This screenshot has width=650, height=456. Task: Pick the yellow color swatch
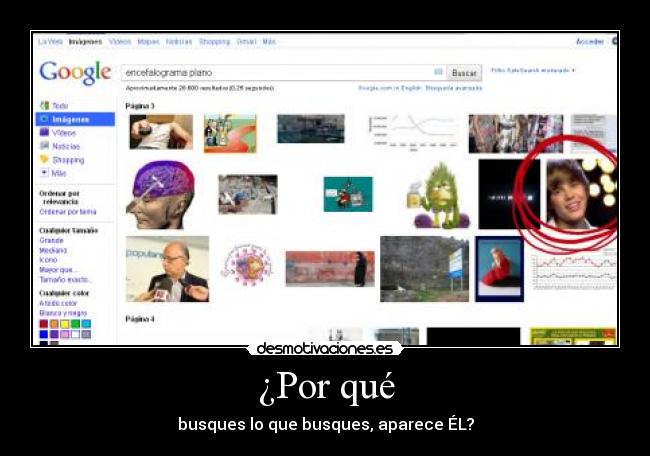point(65,324)
